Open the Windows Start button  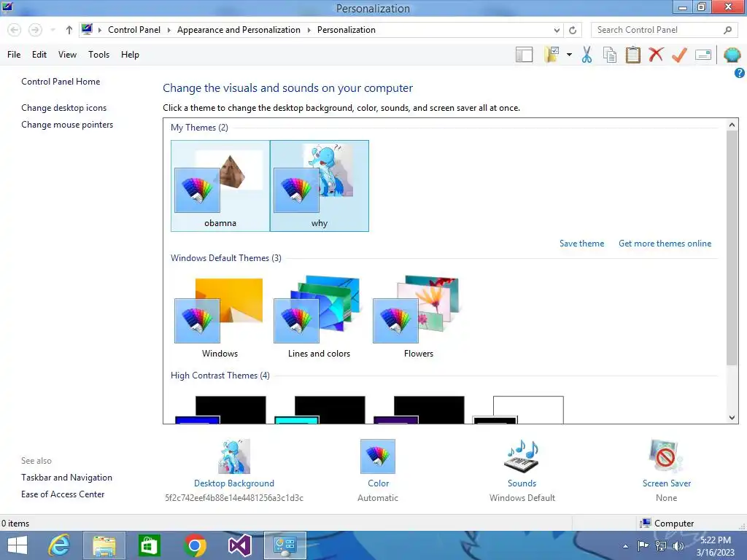18,545
